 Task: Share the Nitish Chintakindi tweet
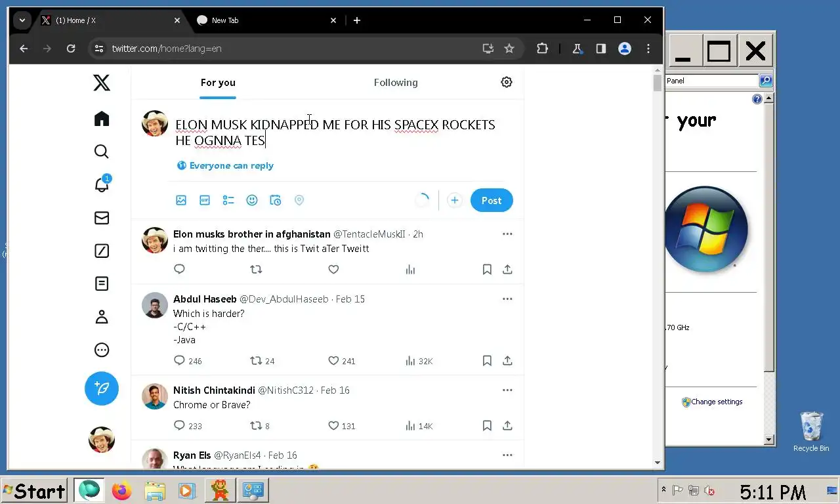click(x=507, y=425)
